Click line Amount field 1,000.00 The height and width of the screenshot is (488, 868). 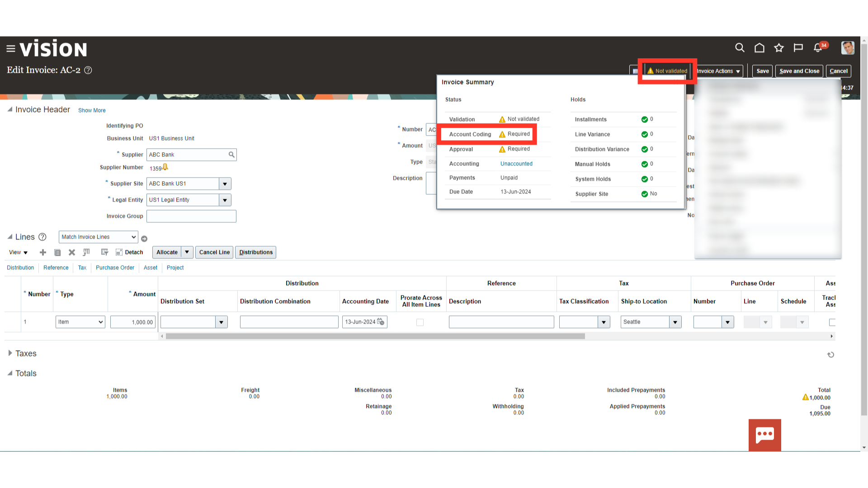pos(133,322)
